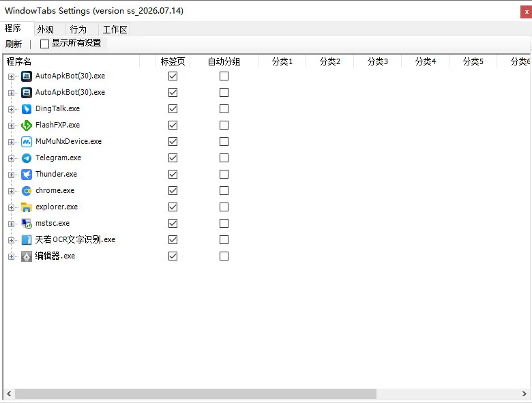This screenshot has width=532, height=403.
Task: Uncheck 标签页 for explorer.exe
Action: (x=173, y=207)
